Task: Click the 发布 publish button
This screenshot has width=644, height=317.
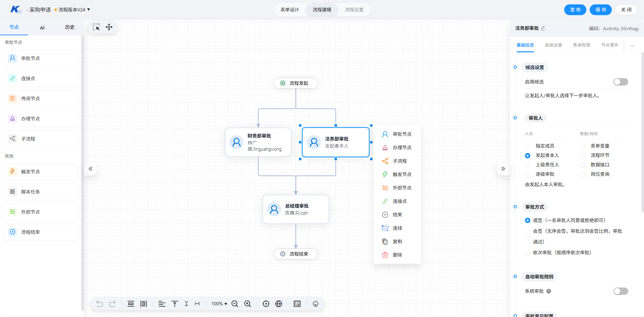Action: 575,10
